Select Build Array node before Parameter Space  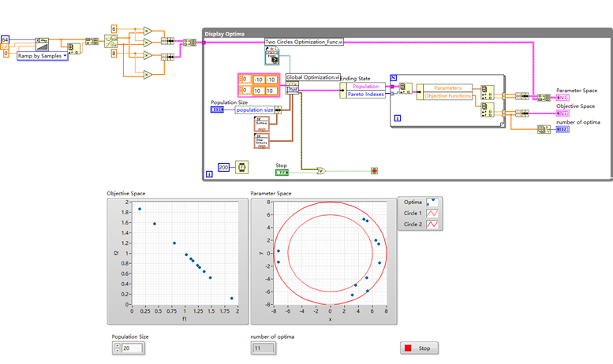click(544, 98)
